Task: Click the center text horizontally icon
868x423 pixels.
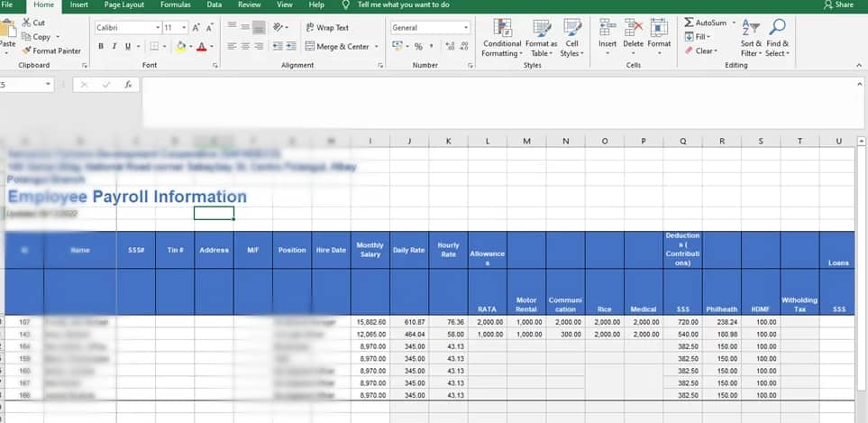Action: [245, 47]
